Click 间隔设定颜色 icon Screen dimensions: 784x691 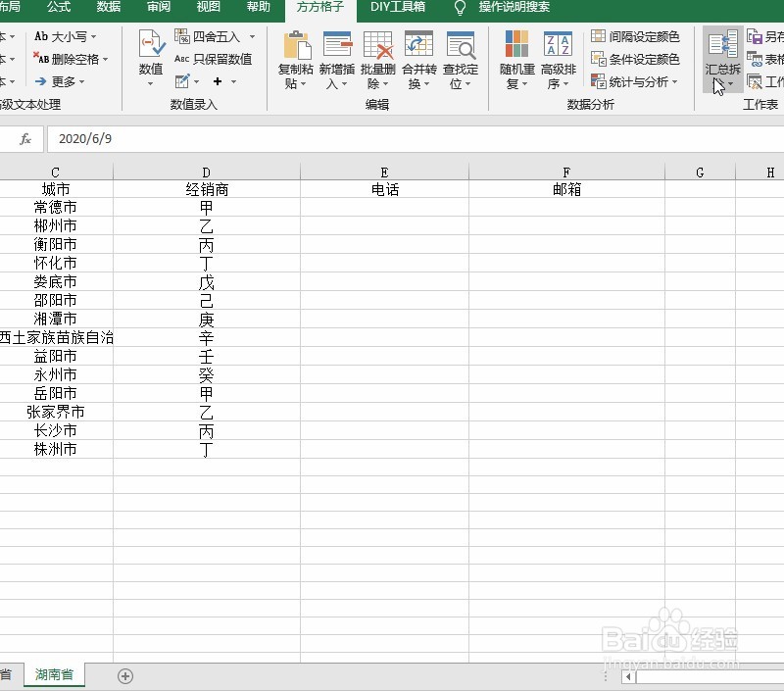(598, 36)
